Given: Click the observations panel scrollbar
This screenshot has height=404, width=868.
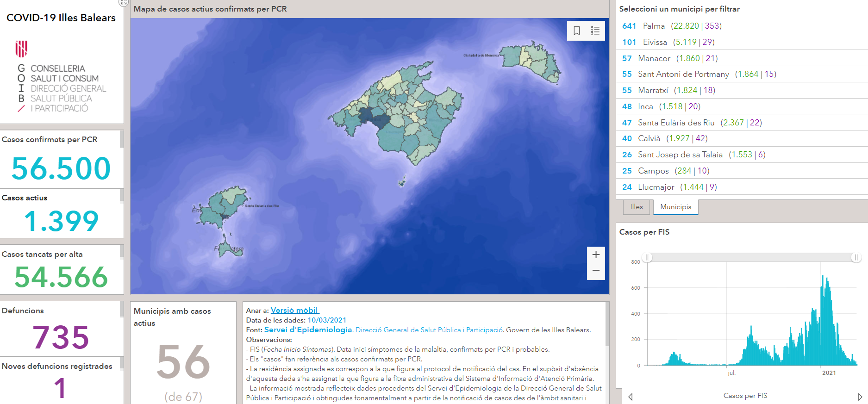Looking at the screenshot, I should point(607,324).
